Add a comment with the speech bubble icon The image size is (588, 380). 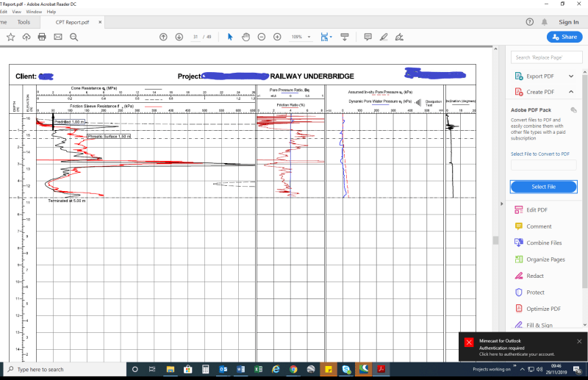click(368, 37)
